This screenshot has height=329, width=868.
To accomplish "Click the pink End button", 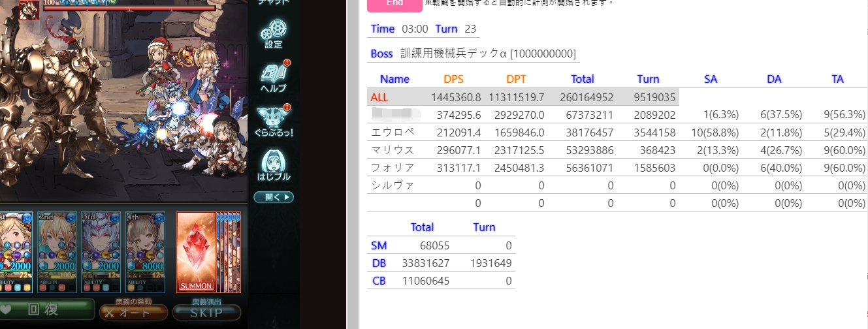I will [x=394, y=4].
